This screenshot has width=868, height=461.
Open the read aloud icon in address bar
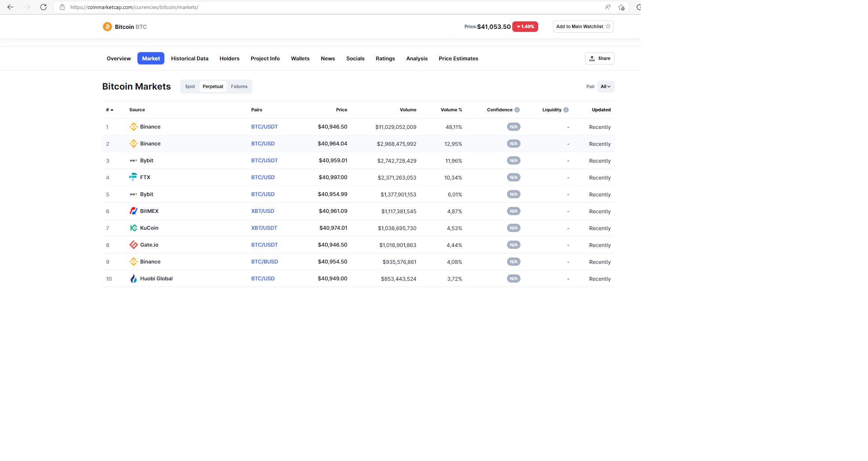click(608, 7)
